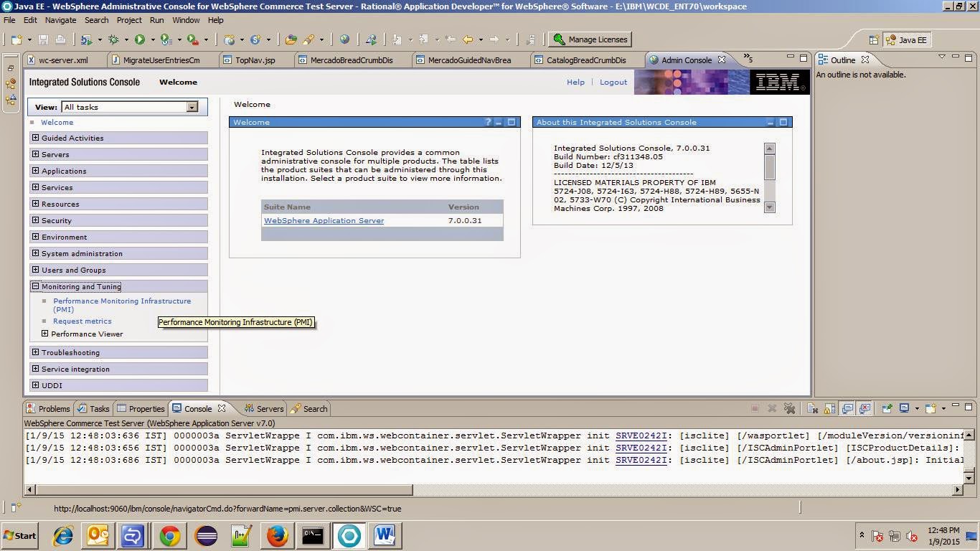The height and width of the screenshot is (551, 980).
Task: Switch to the Outline view tab
Action: [x=844, y=60]
